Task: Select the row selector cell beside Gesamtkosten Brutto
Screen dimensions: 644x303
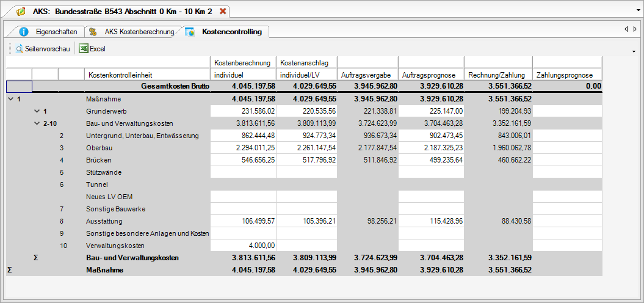Action: (x=19, y=87)
